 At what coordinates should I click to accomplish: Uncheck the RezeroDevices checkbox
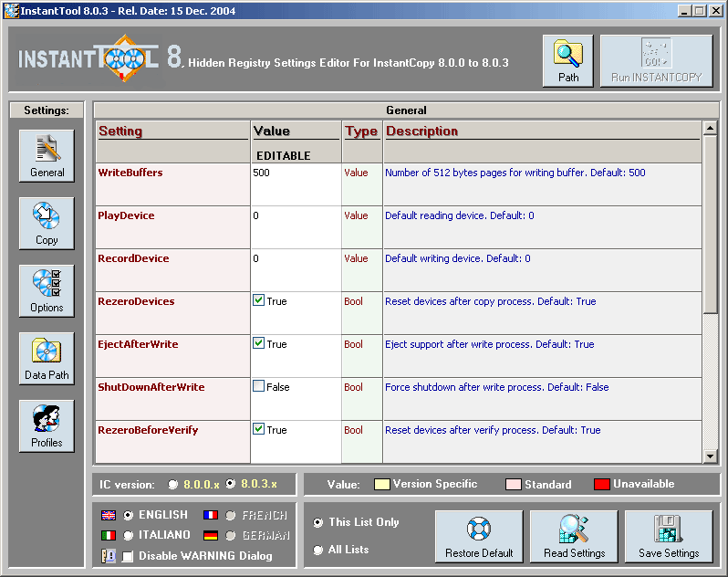(259, 300)
